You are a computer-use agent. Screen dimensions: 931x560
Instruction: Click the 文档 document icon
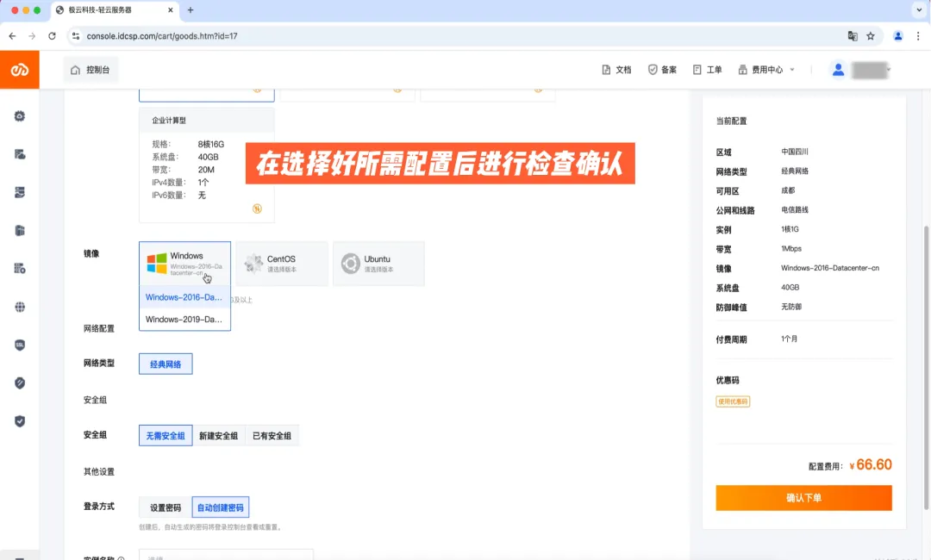pyautogui.click(x=606, y=70)
